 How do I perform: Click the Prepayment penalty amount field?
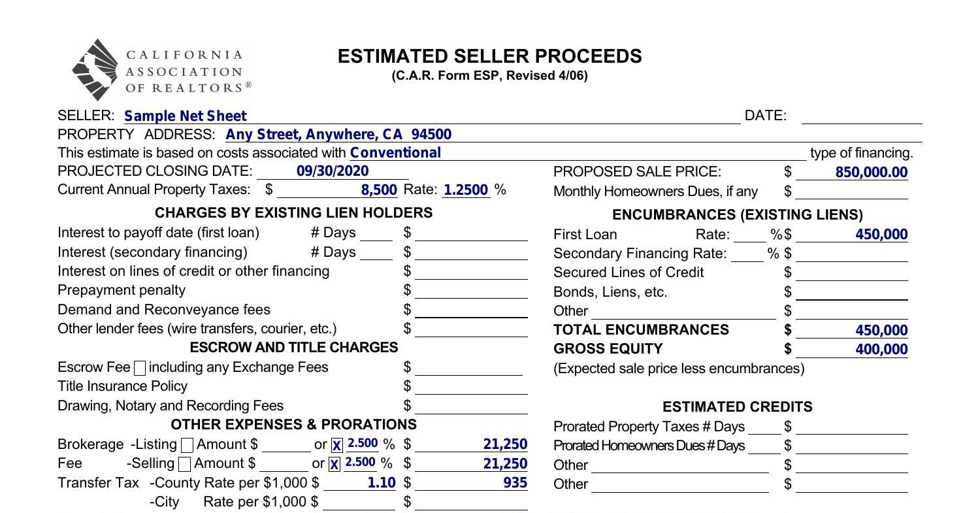click(x=471, y=290)
